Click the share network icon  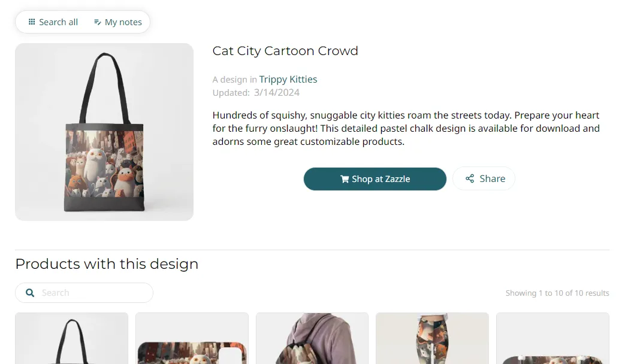click(470, 178)
